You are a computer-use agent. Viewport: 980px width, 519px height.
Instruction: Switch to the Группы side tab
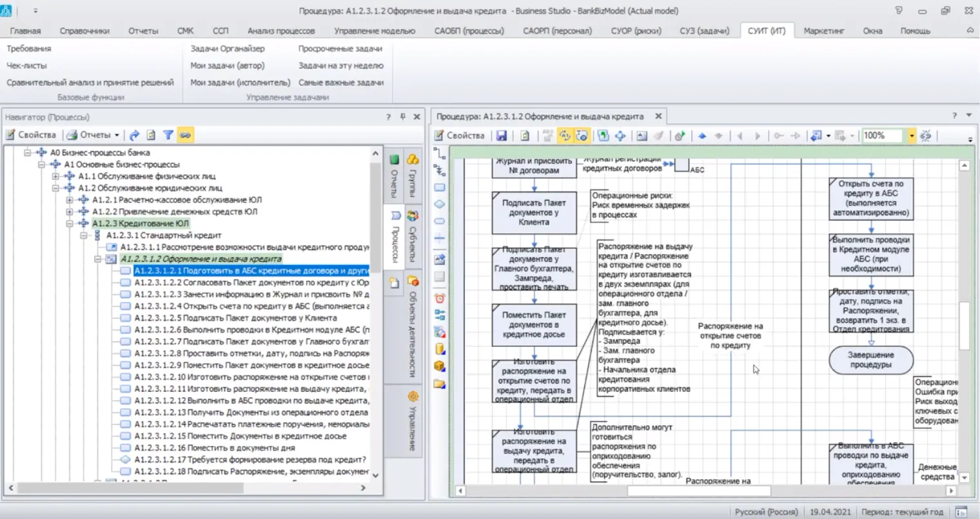click(413, 177)
